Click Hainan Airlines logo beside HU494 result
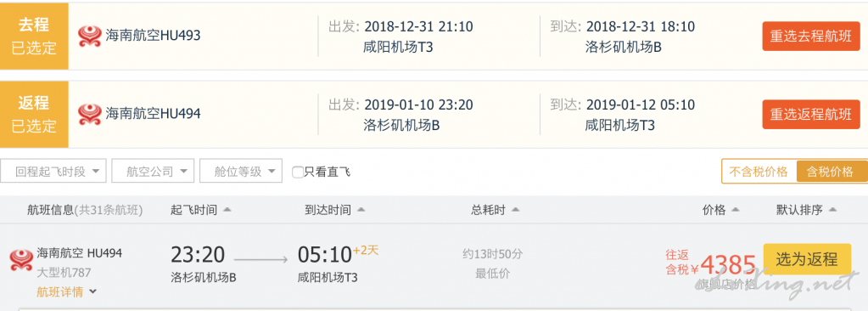 pos(21,261)
